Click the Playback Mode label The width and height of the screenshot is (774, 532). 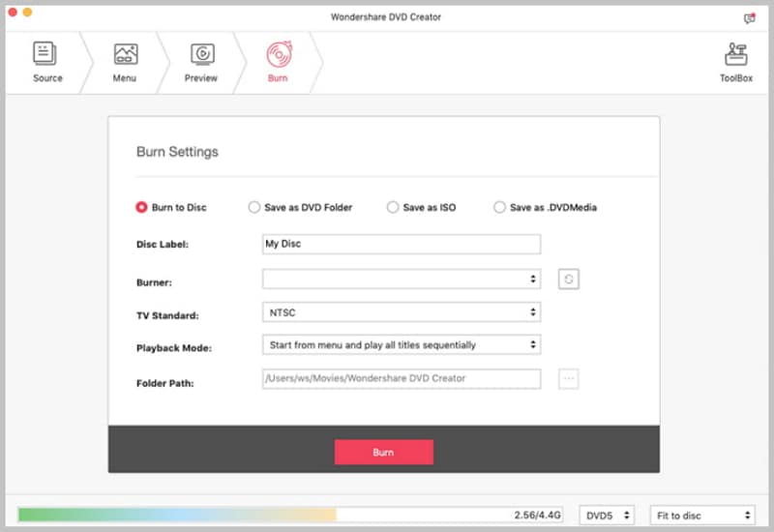click(174, 348)
